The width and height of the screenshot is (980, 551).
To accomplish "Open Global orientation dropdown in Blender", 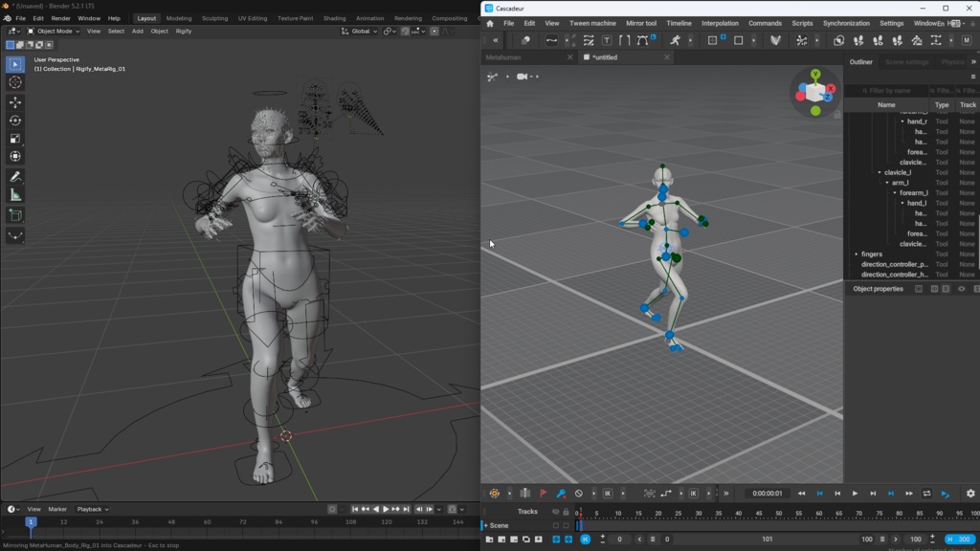I will pos(360,32).
